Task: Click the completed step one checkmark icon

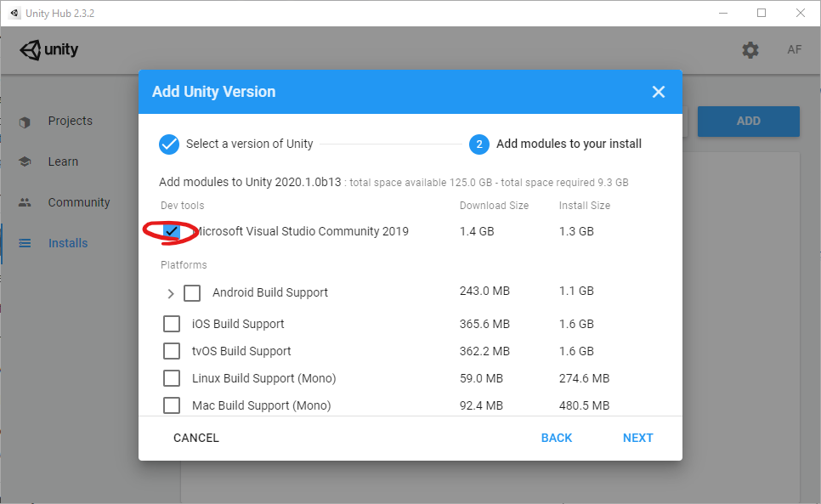Action: coord(169,144)
